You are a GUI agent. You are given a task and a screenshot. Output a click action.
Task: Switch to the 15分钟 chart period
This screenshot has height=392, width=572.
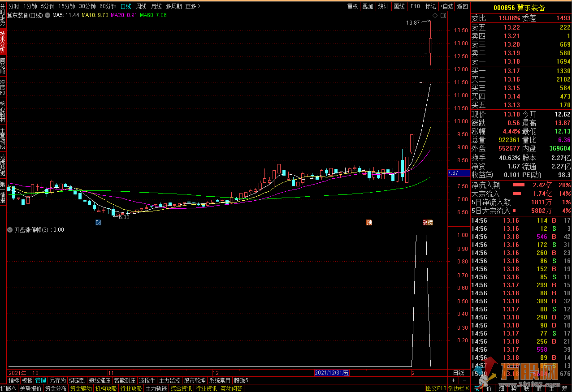67,6
